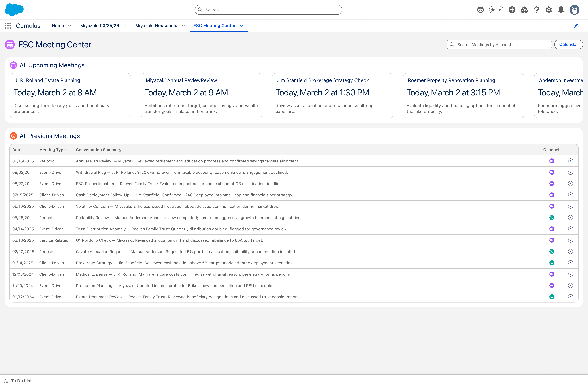Open the Help question mark icon
588x387 pixels.
[x=536, y=10]
